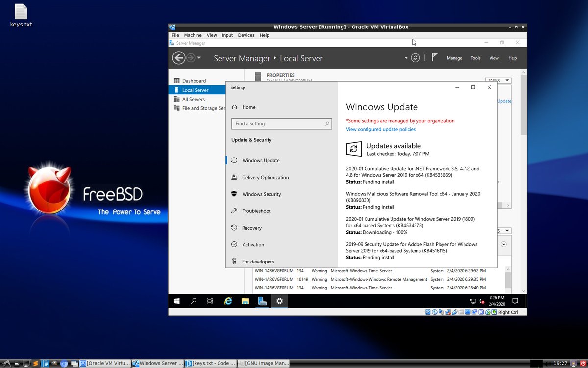Open File Explorer from the VM taskbar
This screenshot has width=588, height=368.
point(245,301)
